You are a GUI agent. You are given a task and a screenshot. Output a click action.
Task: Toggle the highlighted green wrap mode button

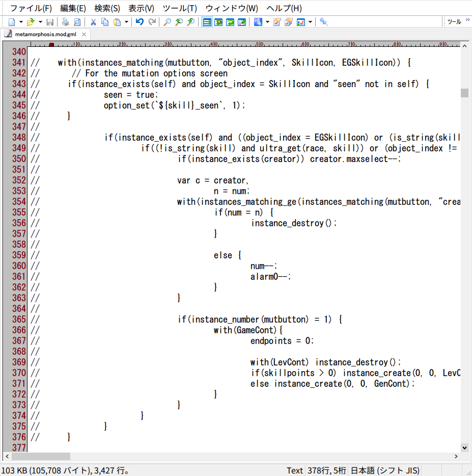point(207,22)
